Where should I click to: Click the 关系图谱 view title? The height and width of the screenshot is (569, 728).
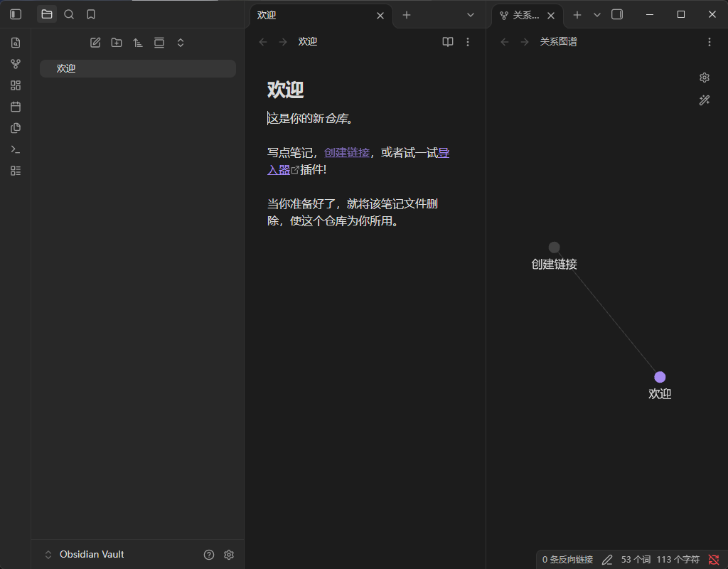[x=559, y=42]
